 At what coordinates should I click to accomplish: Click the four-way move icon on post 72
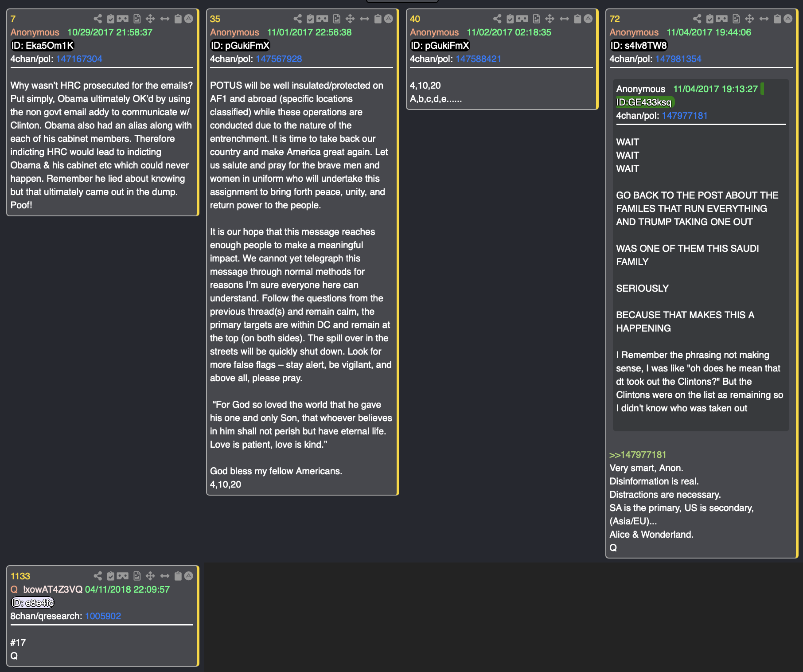click(750, 19)
